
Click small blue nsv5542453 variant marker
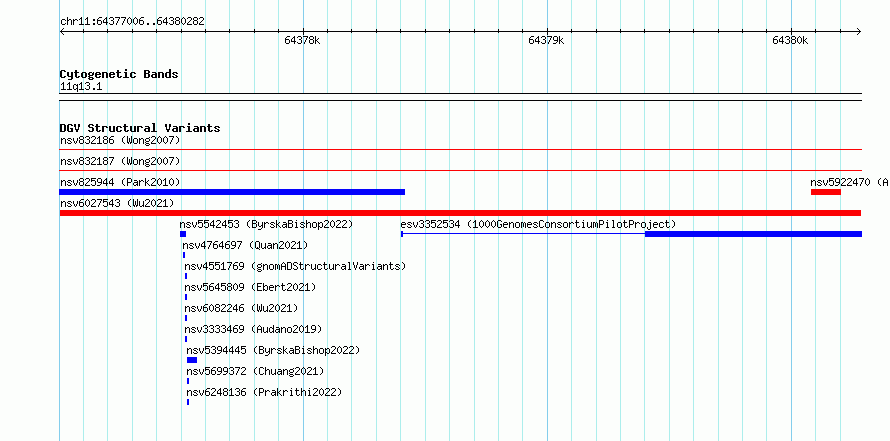tap(183, 234)
